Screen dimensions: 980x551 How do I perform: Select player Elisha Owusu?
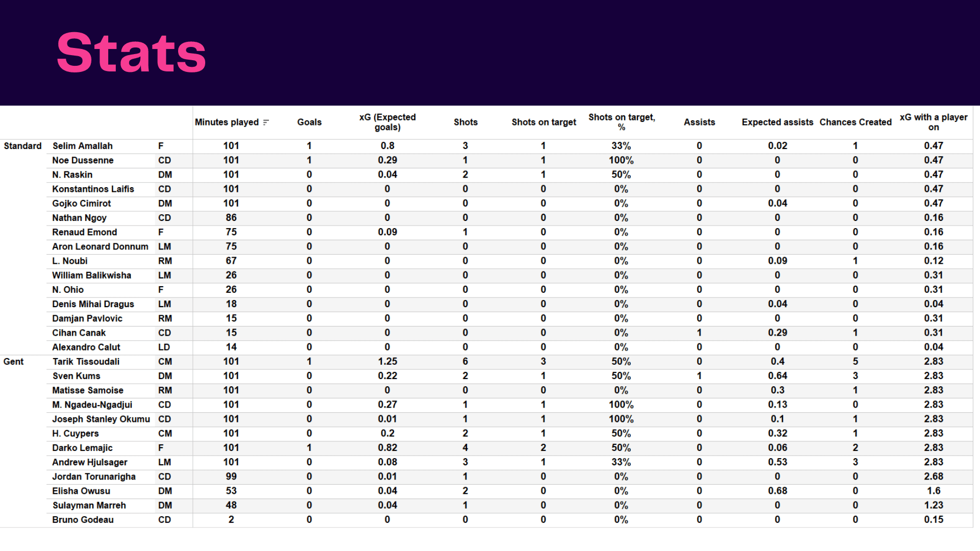81,491
